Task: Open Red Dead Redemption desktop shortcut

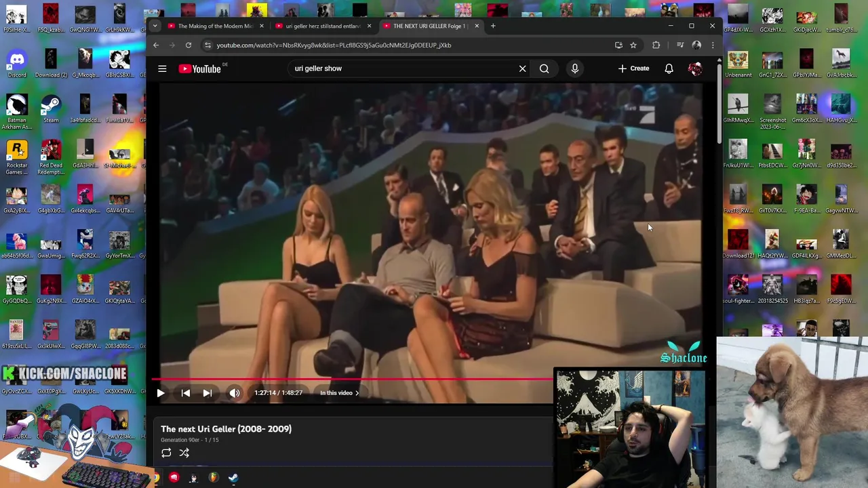Action: 51,157
